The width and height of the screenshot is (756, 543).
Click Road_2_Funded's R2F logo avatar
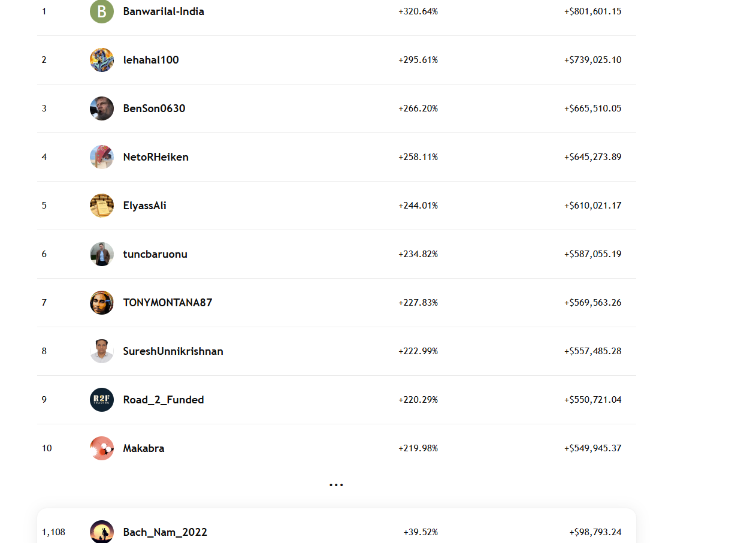(x=102, y=400)
